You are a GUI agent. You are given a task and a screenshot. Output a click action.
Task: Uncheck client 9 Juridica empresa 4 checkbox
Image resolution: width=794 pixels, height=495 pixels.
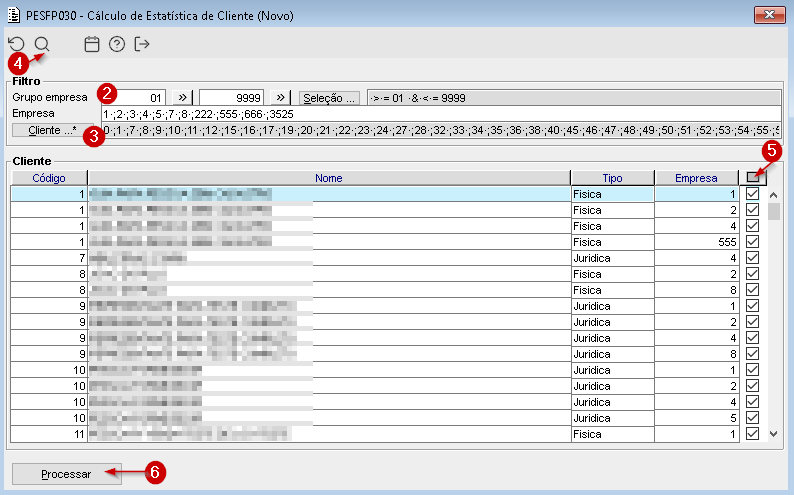click(752, 338)
